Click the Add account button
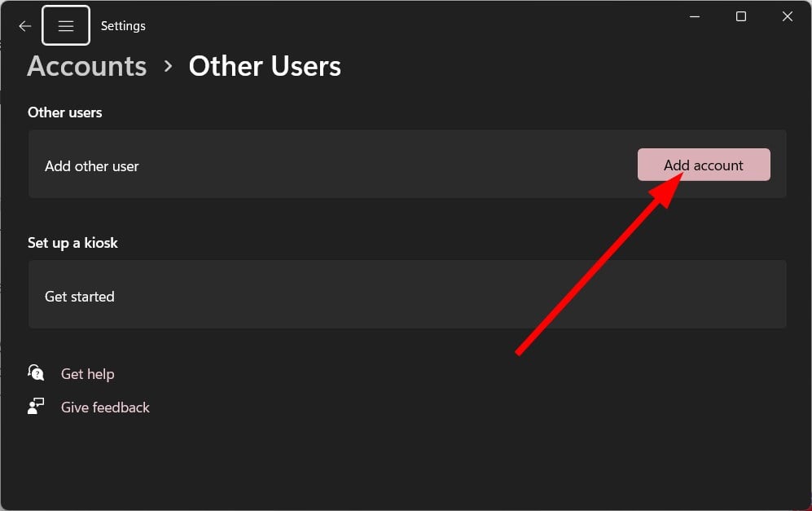This screenshot has width=812, height=511. (x=704, y=165)
